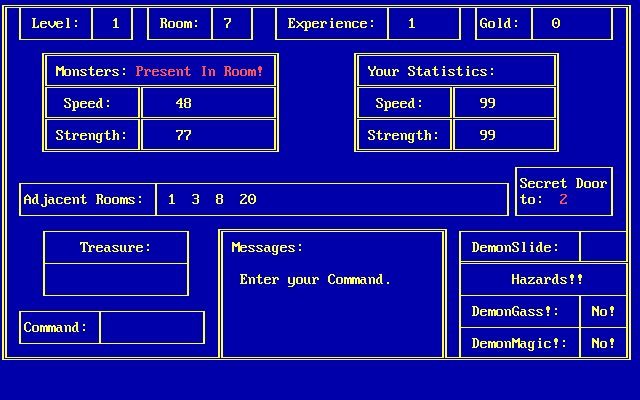The width and height of the screenshot is (640, 400).
Task: Click the 'Present In Room!' monster status
Action: pyautogui.click(x=199, y=71)
